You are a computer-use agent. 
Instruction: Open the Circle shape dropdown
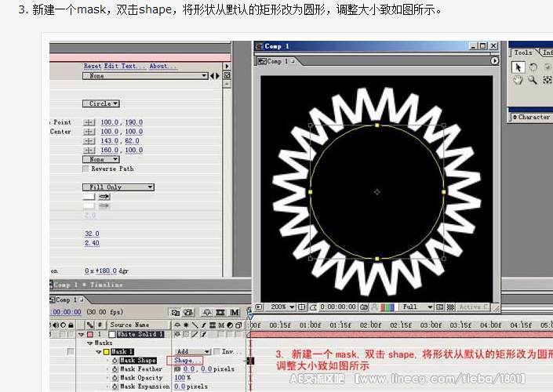[101, 103]
